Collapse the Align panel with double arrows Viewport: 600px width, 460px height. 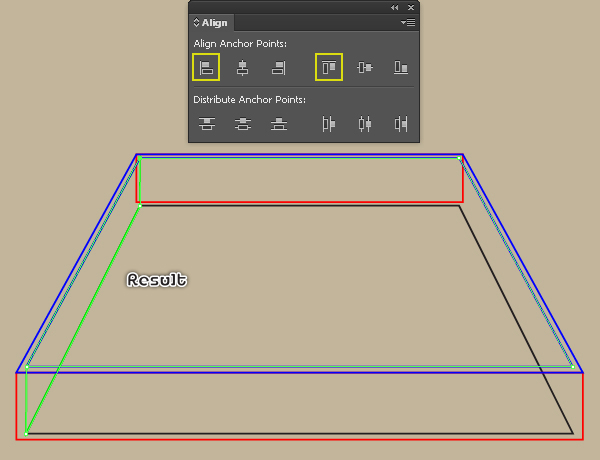(394, 8)
